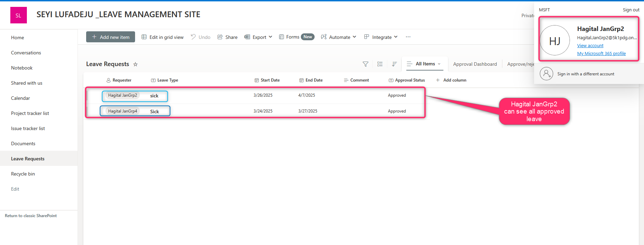The width and height of the screenshot is (644, 245).
Task: Open Issue tracker list
Action: 28,128
